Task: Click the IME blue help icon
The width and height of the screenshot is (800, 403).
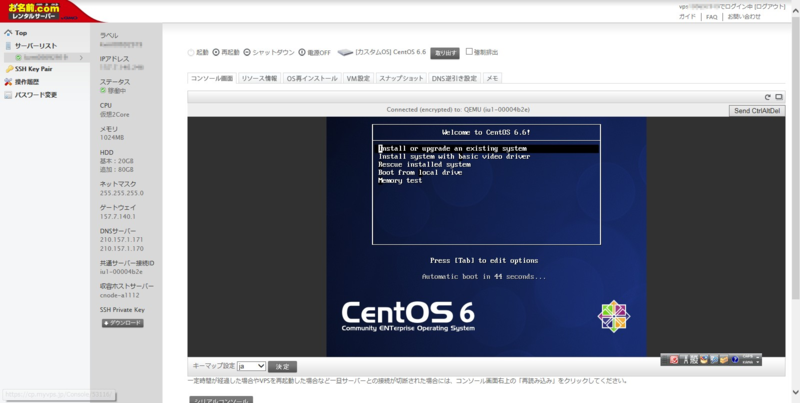Action: (x=735, y=360)
